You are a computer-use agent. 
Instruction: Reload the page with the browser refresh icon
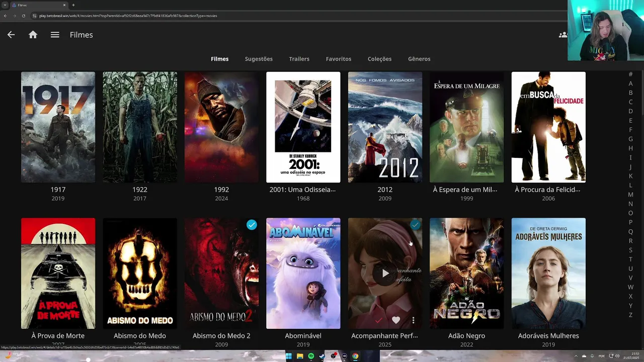pos(23,16)
